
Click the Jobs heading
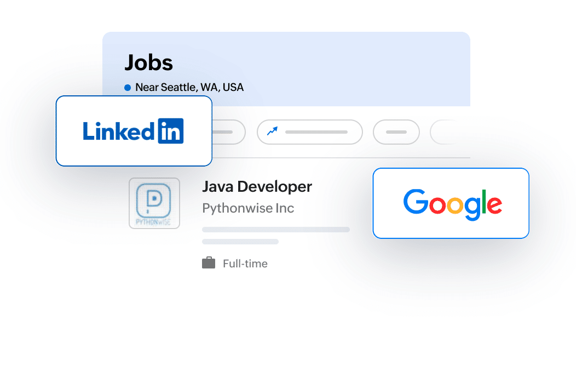point(148,63)
